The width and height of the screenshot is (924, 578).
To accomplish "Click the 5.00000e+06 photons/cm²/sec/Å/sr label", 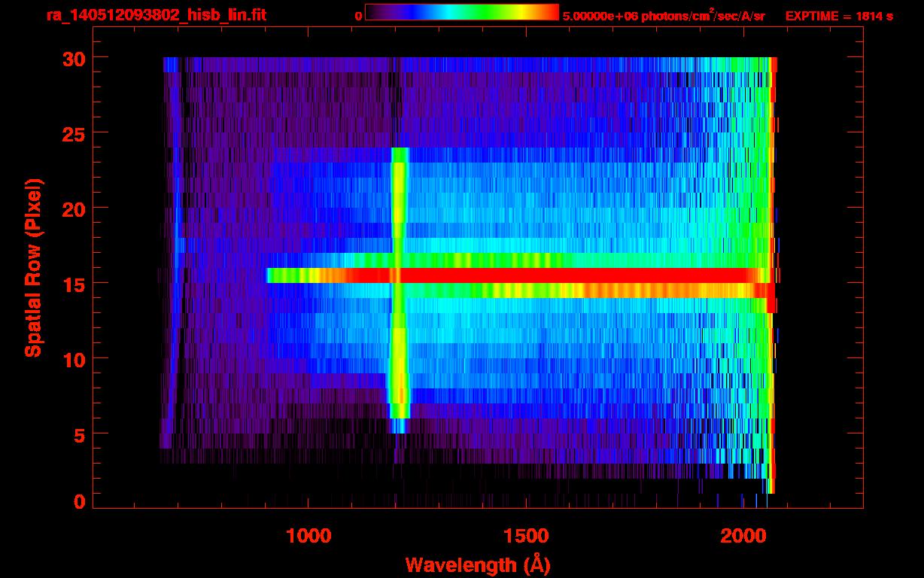I will (664, 15).
